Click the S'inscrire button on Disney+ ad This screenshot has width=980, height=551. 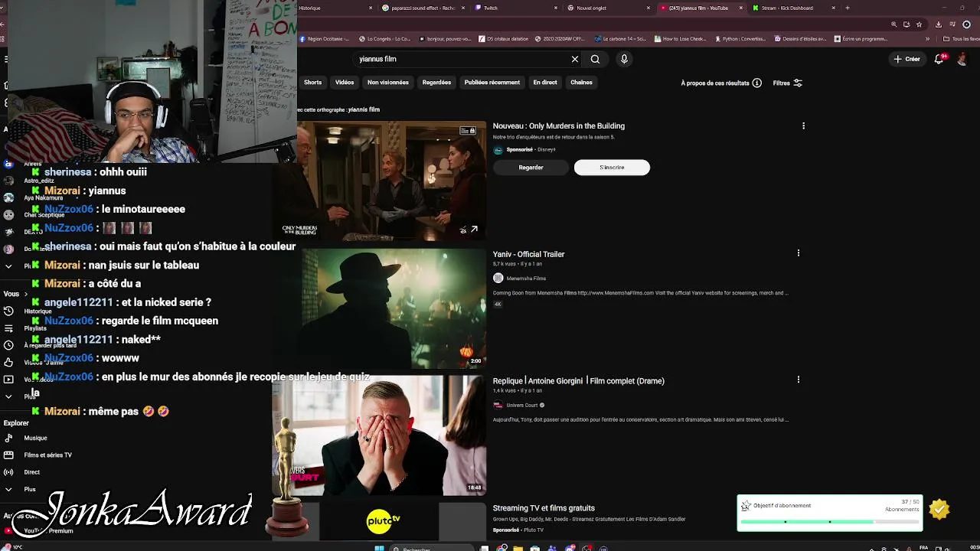tap(612, 167)
